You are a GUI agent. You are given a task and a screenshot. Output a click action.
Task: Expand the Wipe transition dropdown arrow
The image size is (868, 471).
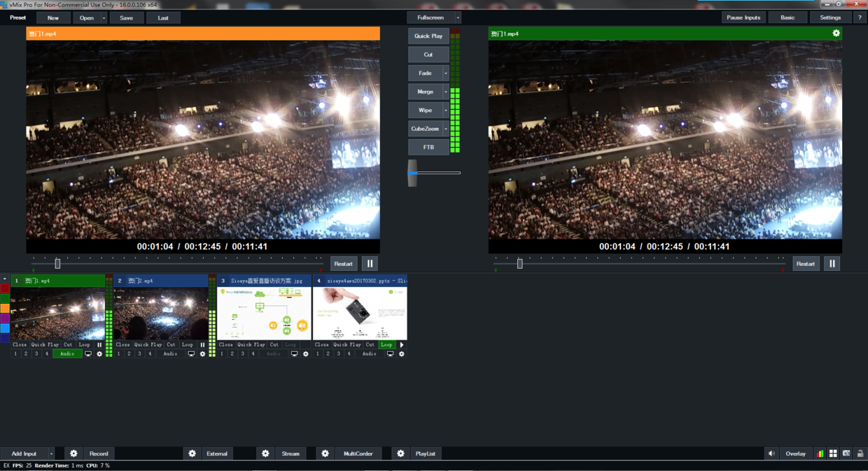445,111
